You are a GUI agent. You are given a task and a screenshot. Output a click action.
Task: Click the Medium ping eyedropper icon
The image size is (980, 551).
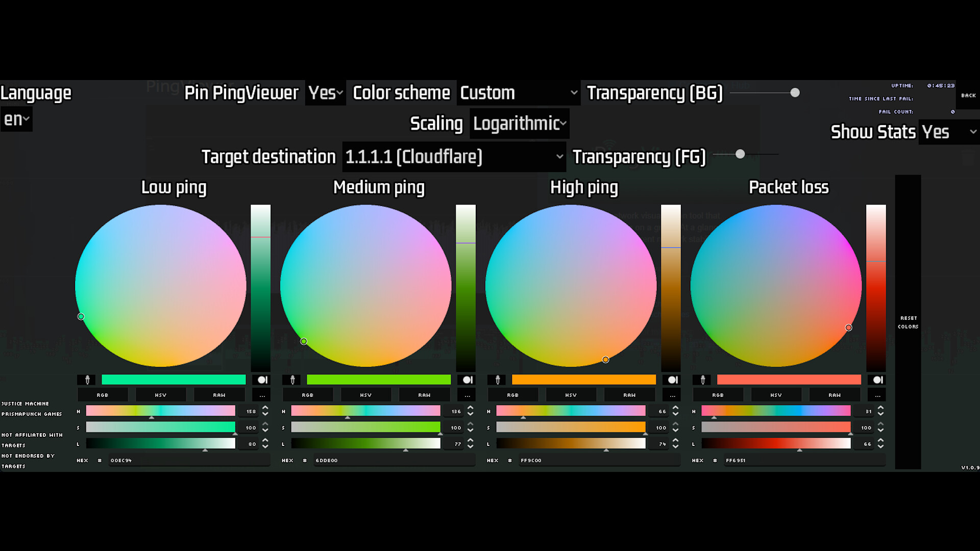point(292,380)
